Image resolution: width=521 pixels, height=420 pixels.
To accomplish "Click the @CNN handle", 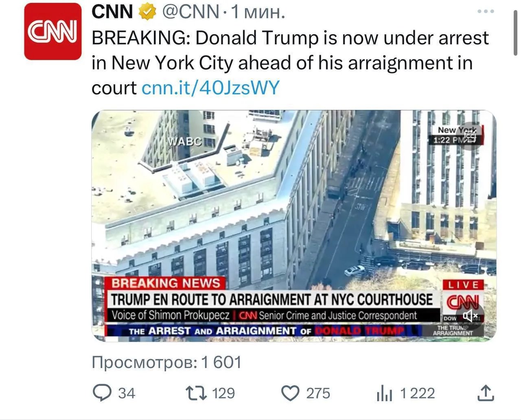I will [191, 12].
